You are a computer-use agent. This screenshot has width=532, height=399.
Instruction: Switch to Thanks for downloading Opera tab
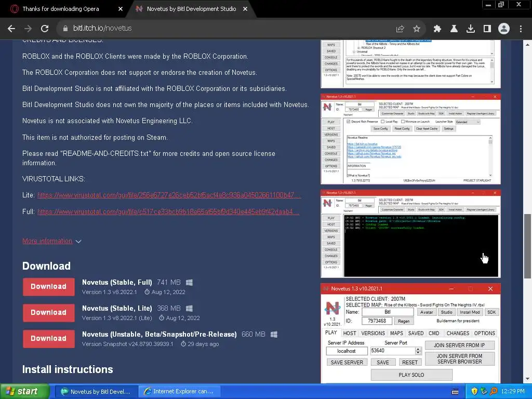point(61,9)
